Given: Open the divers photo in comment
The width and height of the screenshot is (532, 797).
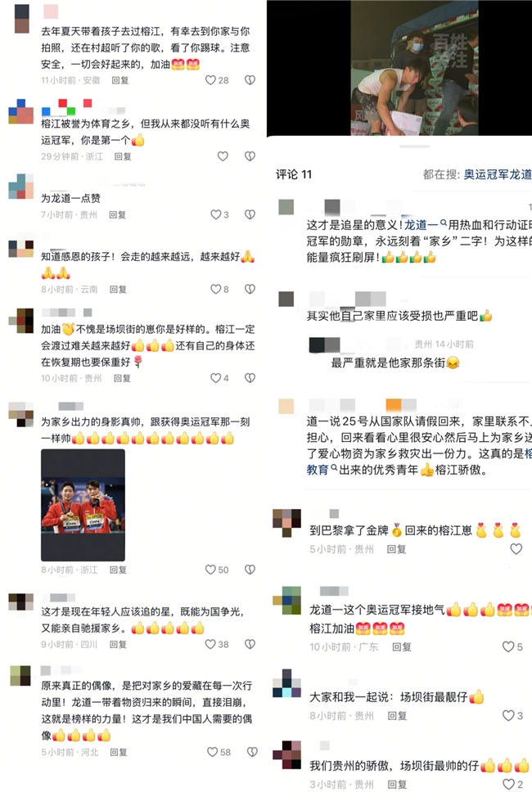Looking at the screenshot, I should click(83, 505).
